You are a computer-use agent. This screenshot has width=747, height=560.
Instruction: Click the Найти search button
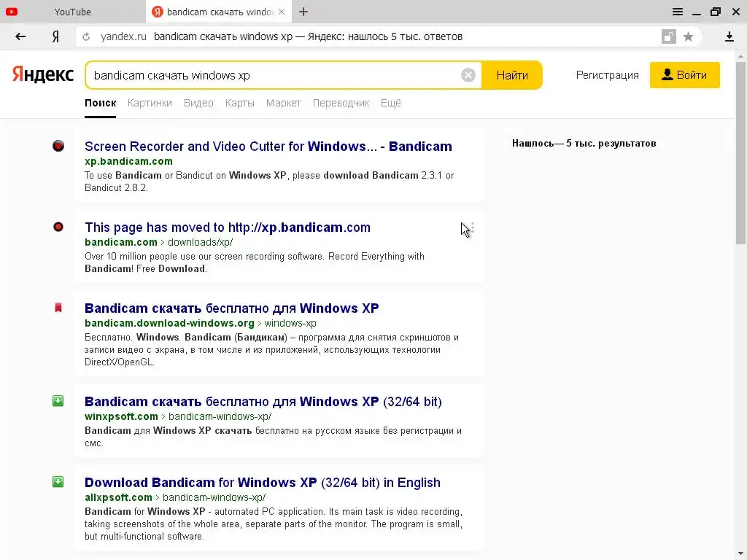[511, 75]
